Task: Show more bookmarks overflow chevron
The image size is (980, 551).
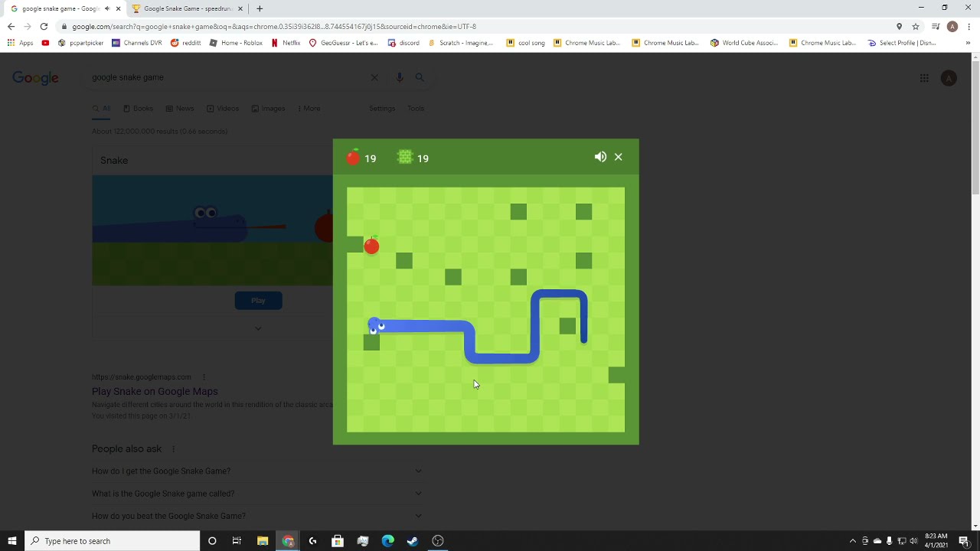Action: coord(968,43)
